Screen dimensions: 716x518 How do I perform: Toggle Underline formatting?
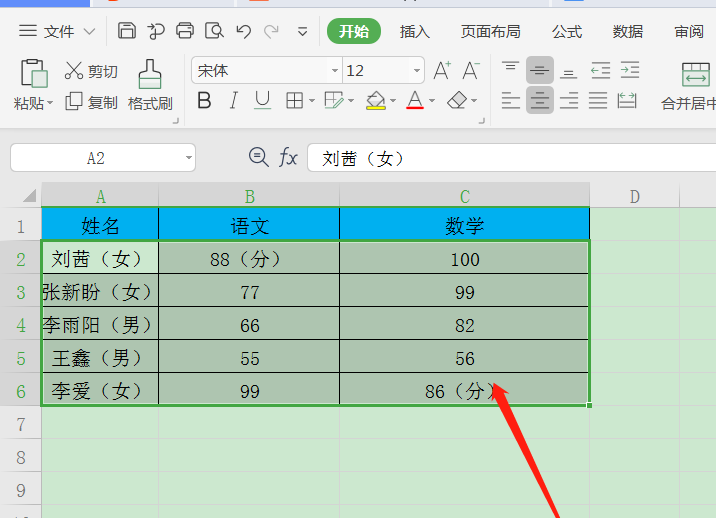point(262,100)
